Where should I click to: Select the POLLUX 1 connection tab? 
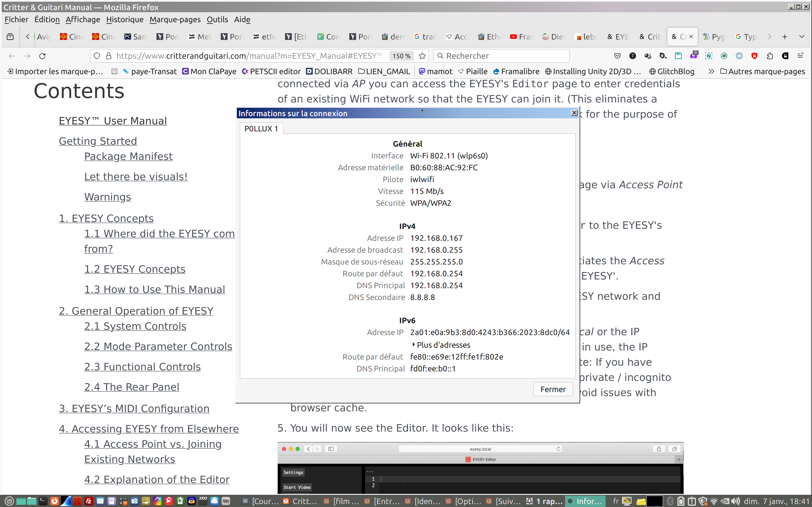(261, 129)
